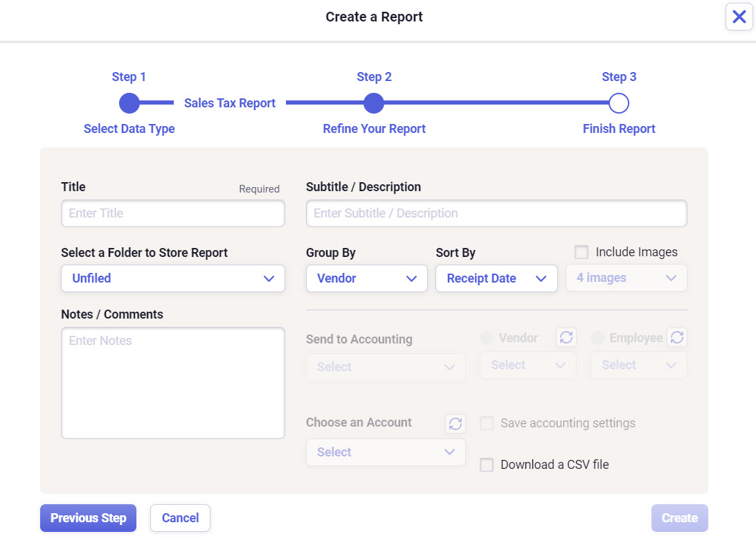Open the Unfiled folder dropdown
The image size is (756, 552).
(172, 278)
